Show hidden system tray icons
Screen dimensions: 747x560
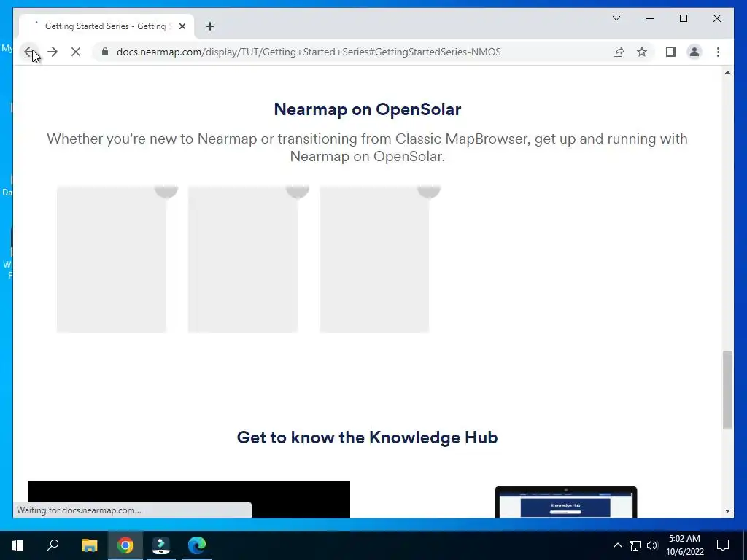click(617, 545)
